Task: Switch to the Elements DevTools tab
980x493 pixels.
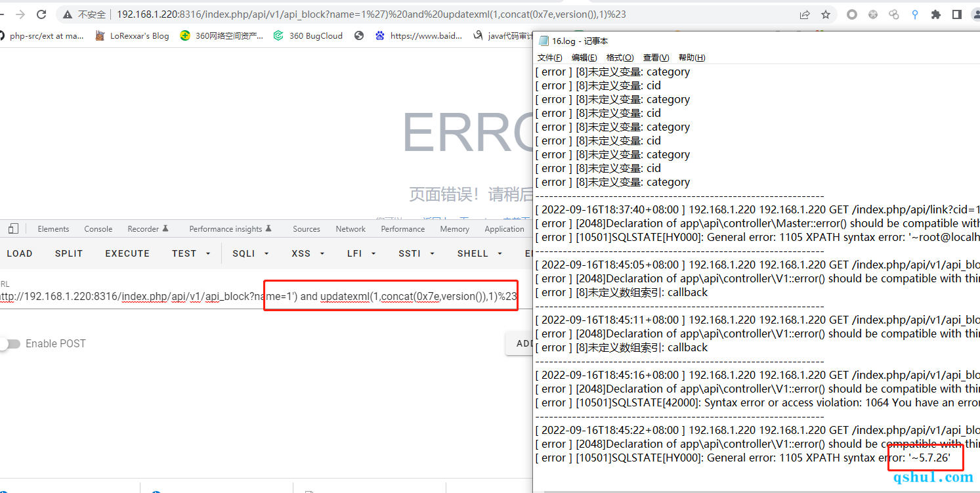Action: point(53,229)
